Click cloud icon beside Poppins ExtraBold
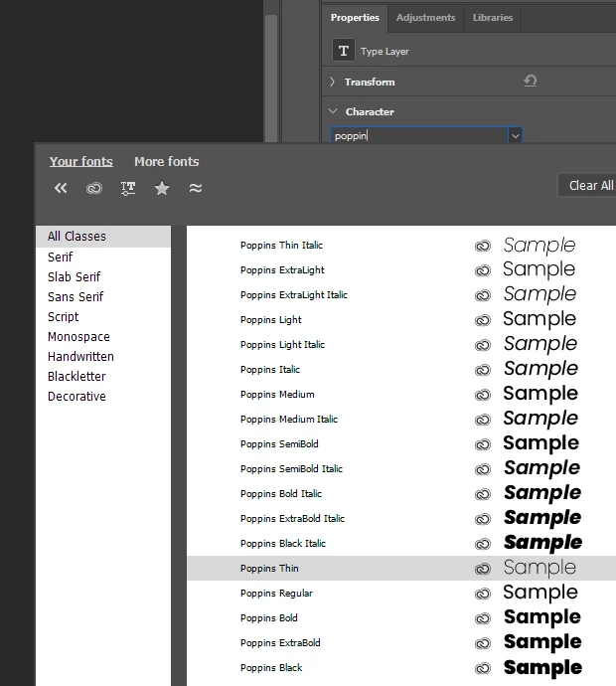The height and width of the screenshot is (686, 616). (x=483, y=643)
